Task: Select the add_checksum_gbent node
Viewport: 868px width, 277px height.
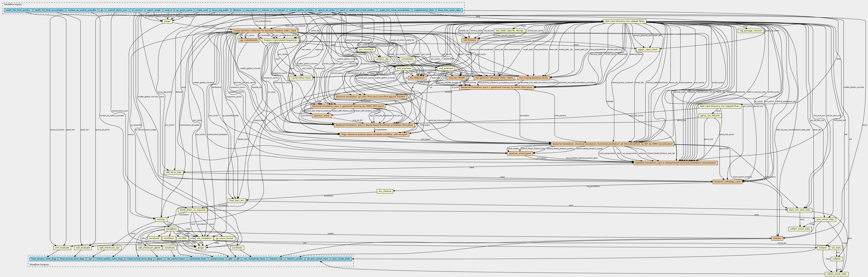Action: (x=149, y=248)
